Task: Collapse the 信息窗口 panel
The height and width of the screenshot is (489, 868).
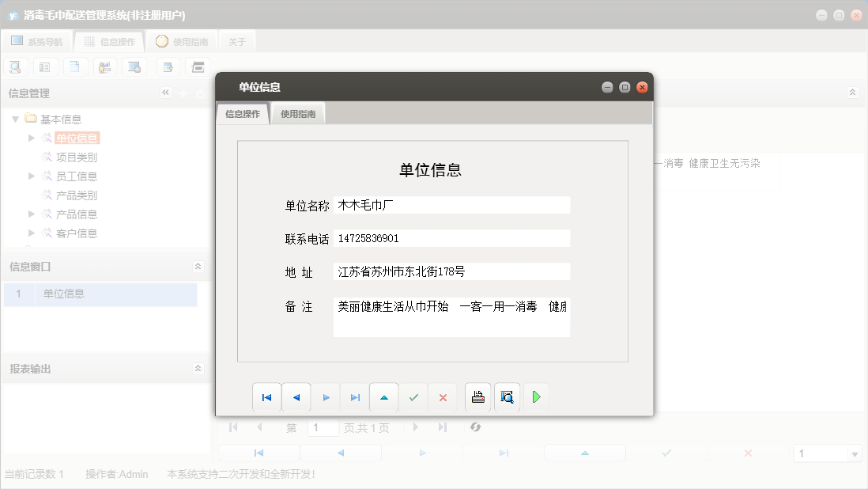Action: click(x=198, y=267)
